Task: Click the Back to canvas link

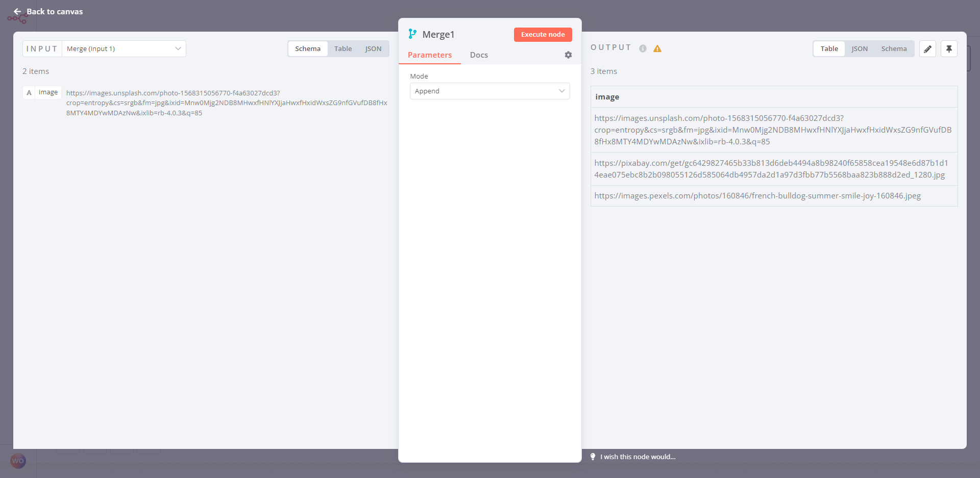Action: (x=55, y=11)
